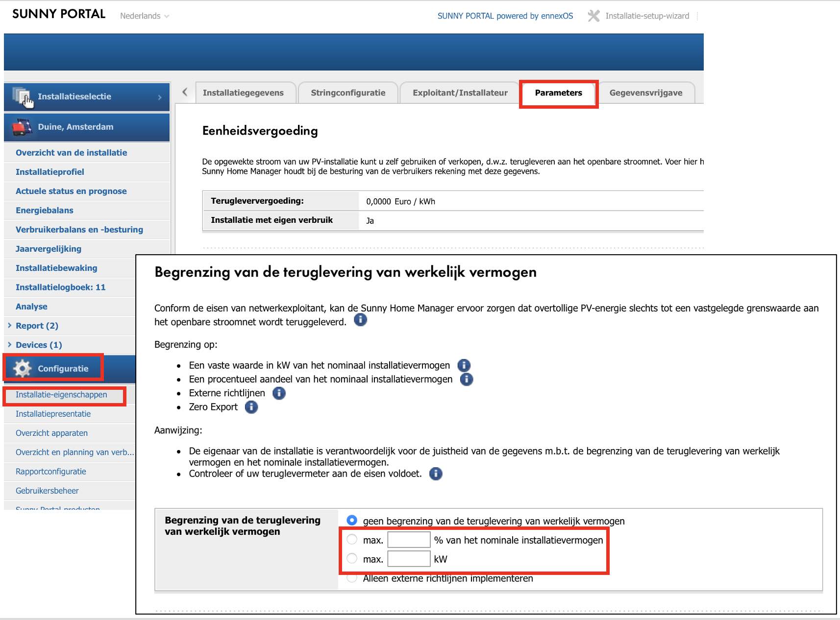Click the Configuratie gear icon

pyautogui.click(x=22, y=368)
